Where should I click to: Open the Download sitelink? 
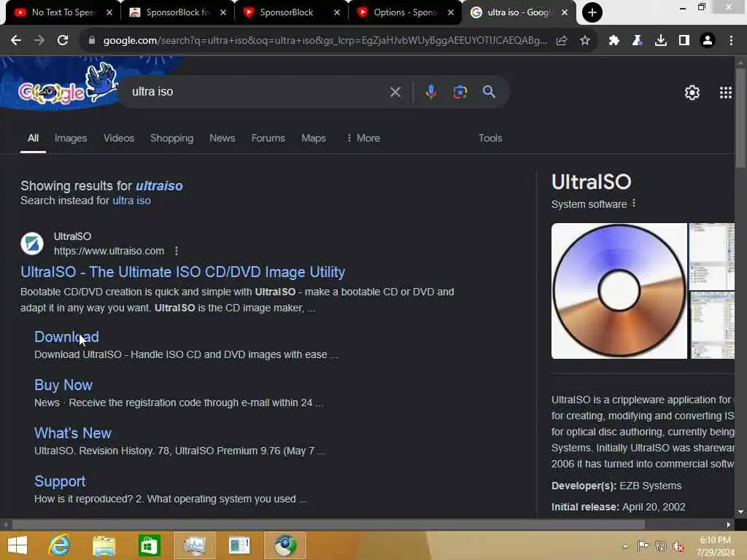[66, 337]
